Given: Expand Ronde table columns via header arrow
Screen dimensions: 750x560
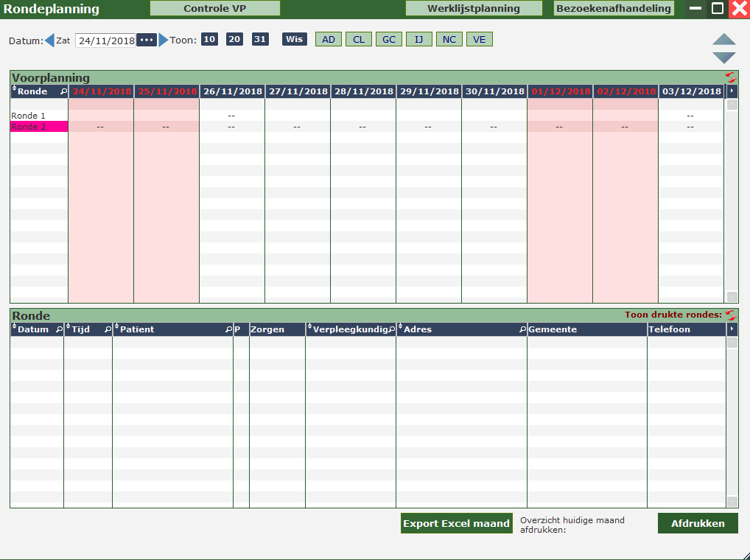Looking at the screenshot, I should tap(732, 329).
